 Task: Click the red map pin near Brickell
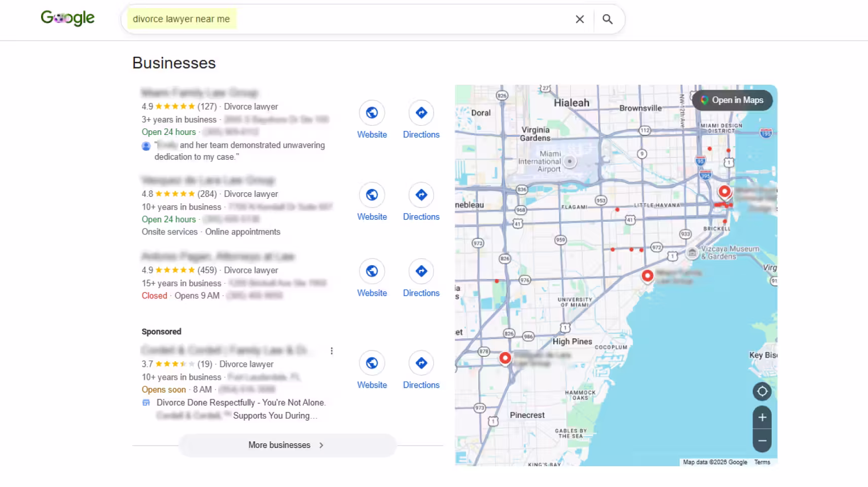click(x=725, y=192)
